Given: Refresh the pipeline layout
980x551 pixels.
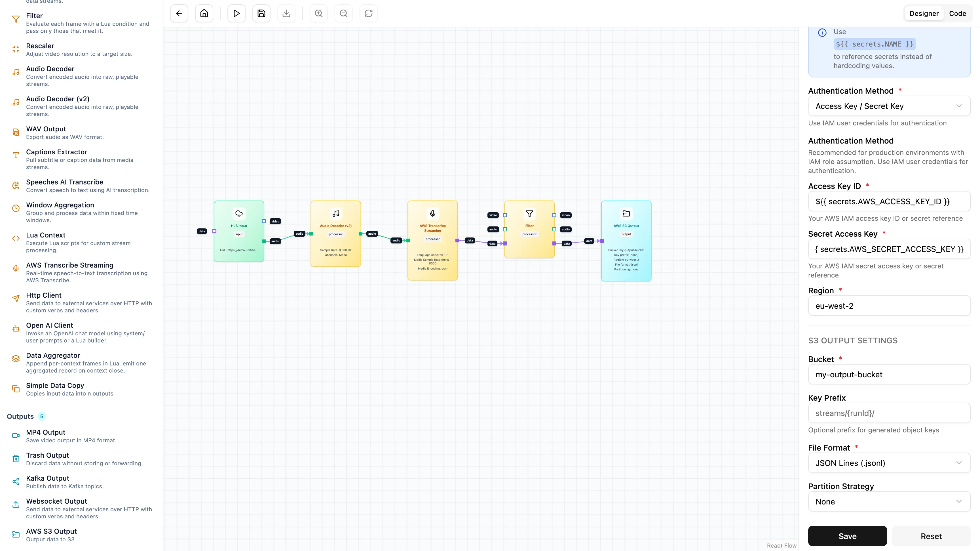Looking at the screenshot, I should (368, 13).
